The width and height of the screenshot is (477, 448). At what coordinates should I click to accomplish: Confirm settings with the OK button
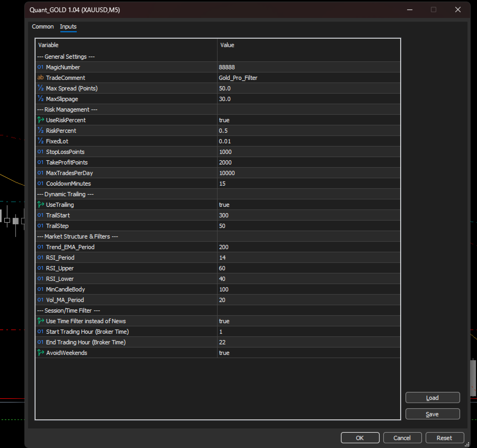[x=360, y=438]
